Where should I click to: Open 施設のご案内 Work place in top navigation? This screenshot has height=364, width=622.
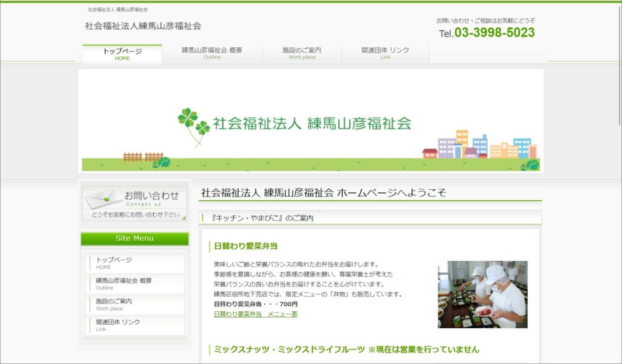[302, 54]
